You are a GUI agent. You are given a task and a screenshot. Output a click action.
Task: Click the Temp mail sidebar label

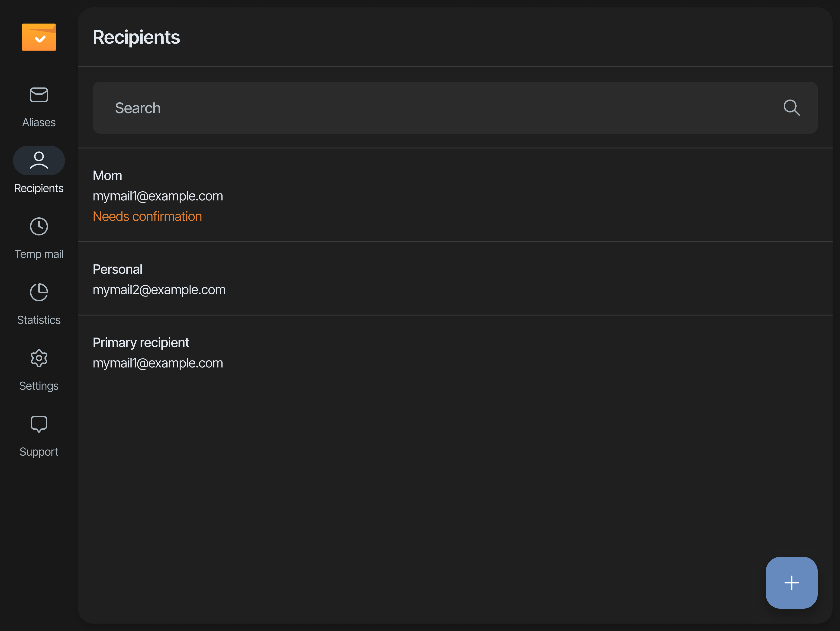[x=39, y=254]
